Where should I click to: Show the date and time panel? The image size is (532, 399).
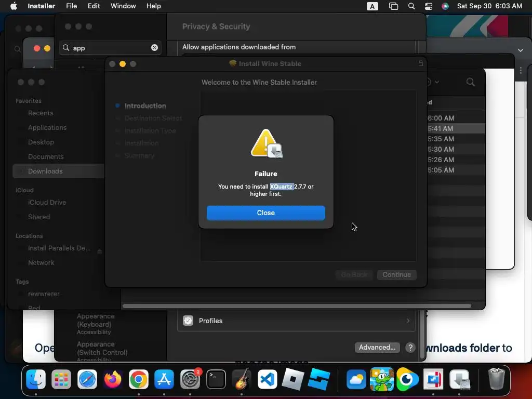(x=489, y=6)
